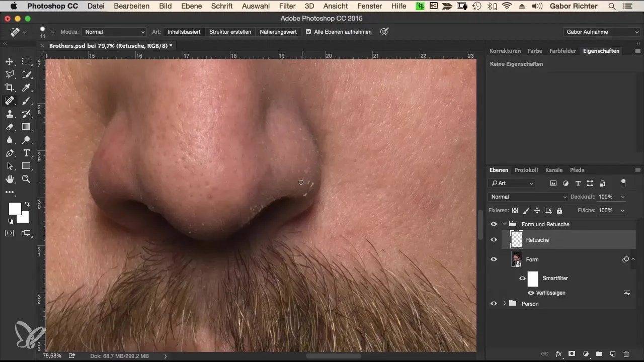Uncheck Alle Ebenen aufnehmen checkbox
The image size is (644, 362).
pyautogui.click(x=308, y=32)
